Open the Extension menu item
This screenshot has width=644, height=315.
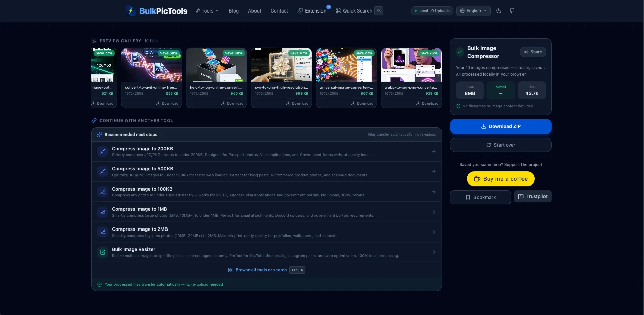312,11
